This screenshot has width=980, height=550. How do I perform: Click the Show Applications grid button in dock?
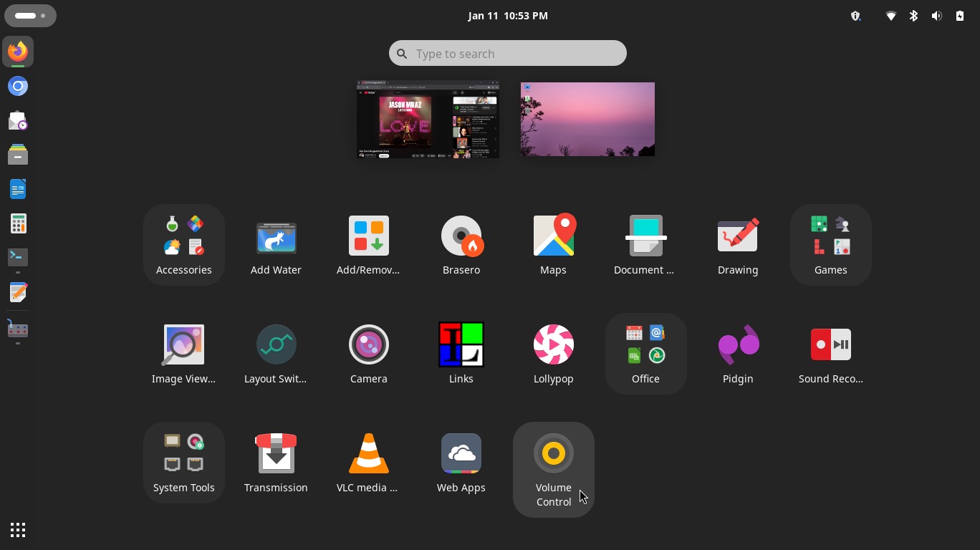click(x=18, y=530)
